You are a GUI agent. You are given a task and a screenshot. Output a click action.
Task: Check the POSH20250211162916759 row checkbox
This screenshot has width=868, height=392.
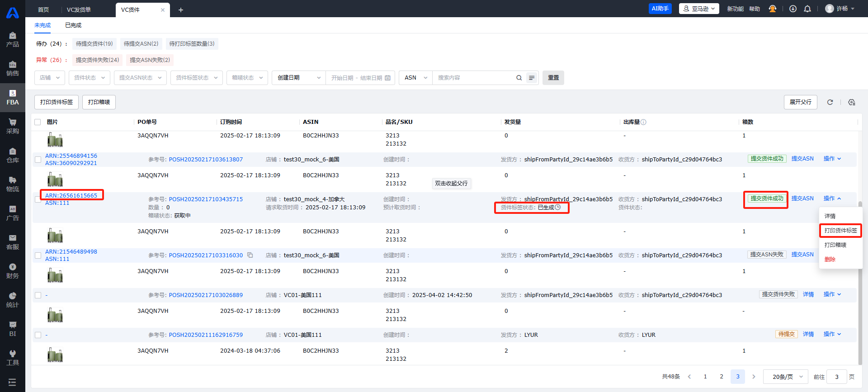[38, 335]
